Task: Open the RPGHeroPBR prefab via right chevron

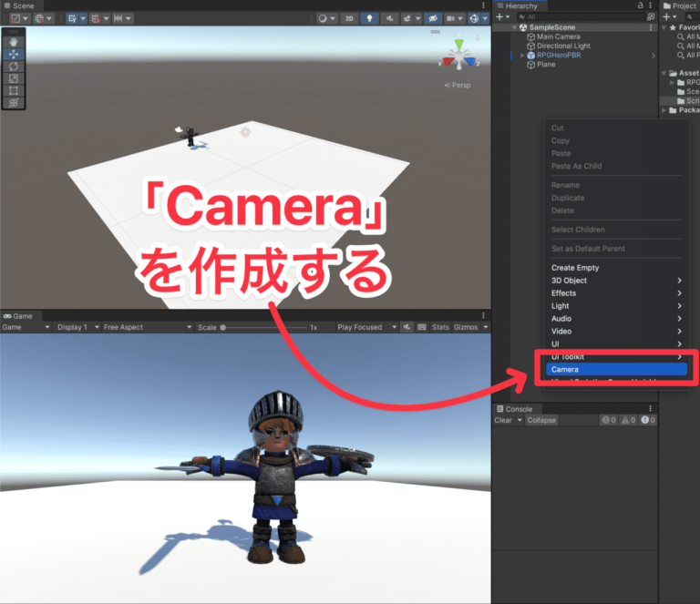Action: [654, 56]
